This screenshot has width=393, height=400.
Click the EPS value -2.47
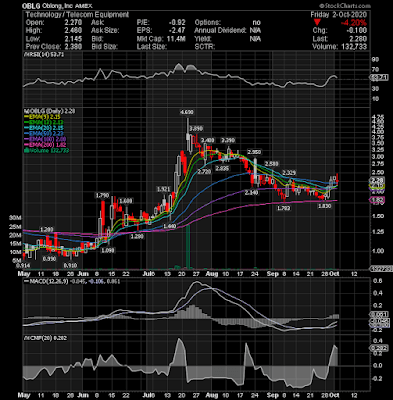coord(177,31)
